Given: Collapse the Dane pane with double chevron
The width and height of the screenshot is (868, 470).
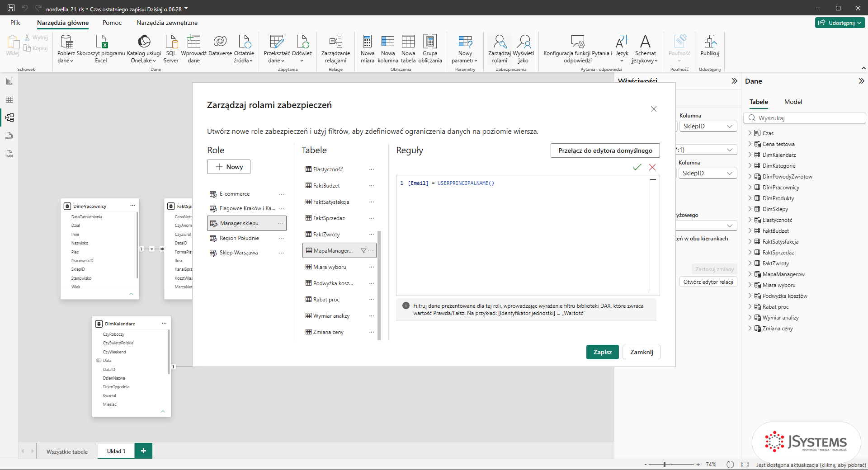Looking at the screenshot, I should (x=861, y=81).
